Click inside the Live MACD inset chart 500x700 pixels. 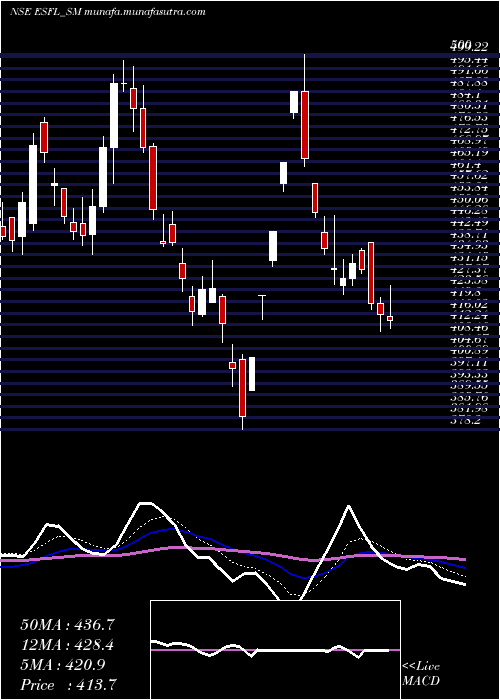point(275,650)
